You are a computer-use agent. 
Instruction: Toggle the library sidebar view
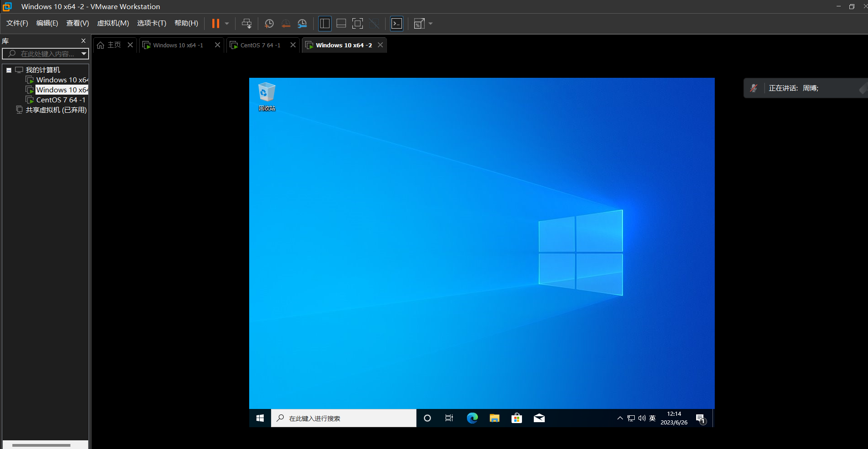[x=325, y=24]
